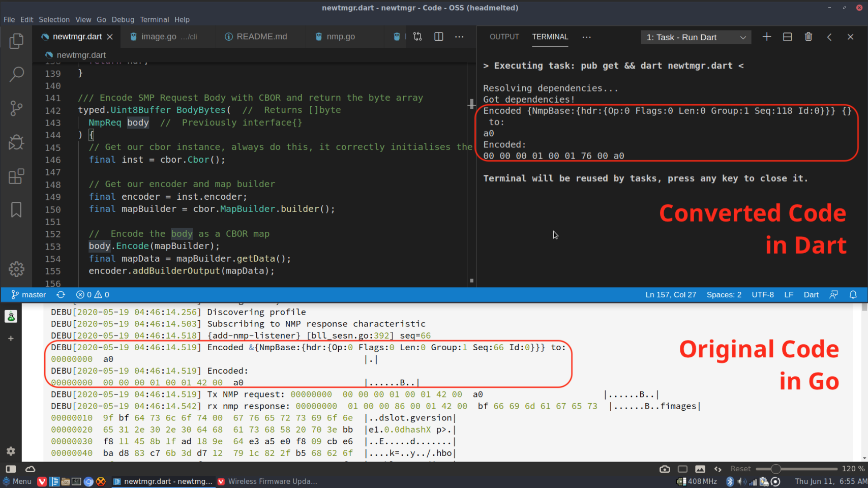Screen dimensions: 868x488
Task: Open the Manage gear in activity bar
Action: coord(16,269)
